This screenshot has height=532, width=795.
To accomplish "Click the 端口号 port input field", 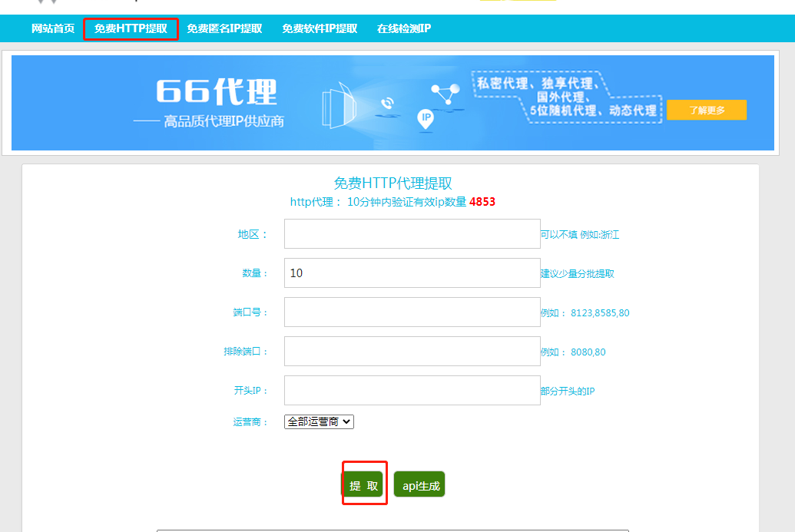I will [412, 312].
